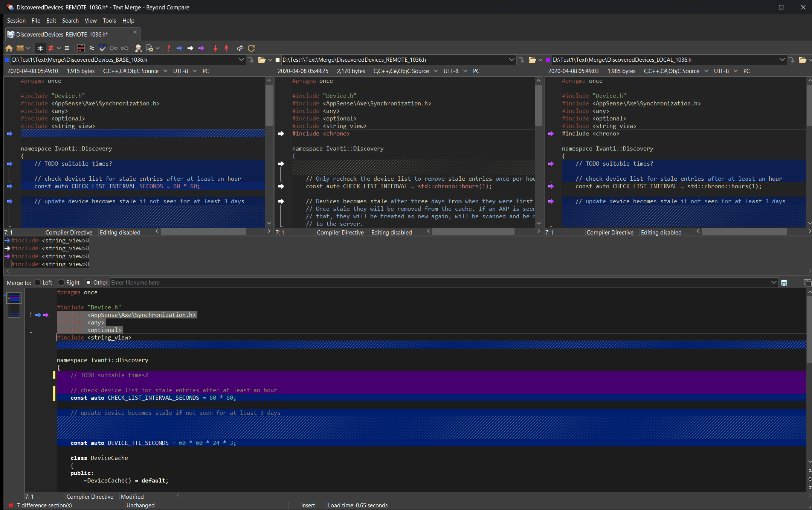Open the BASE file path dropdown
The height and width of the screenshot is (510, 812).
point(241,59)
